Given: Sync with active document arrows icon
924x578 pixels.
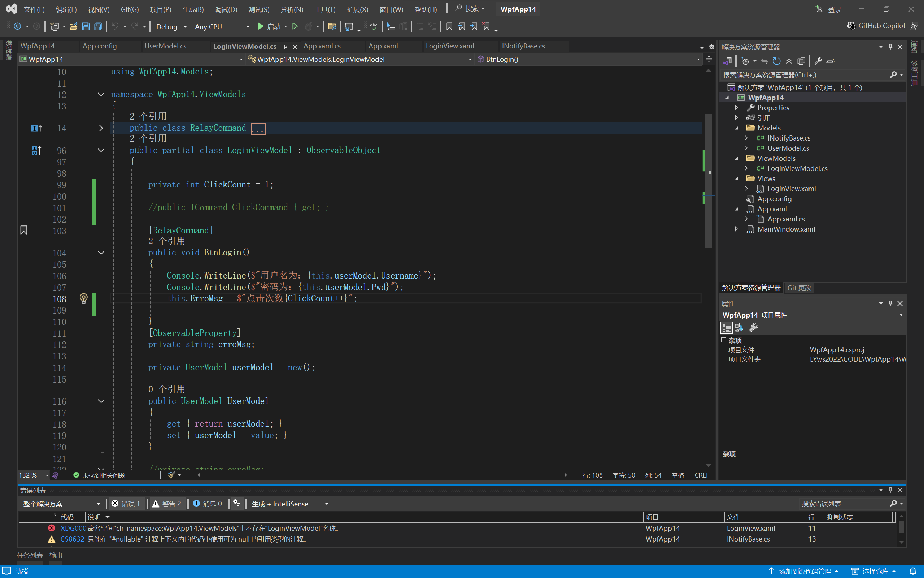Looking at the screenshot, I should pos(764,61).
